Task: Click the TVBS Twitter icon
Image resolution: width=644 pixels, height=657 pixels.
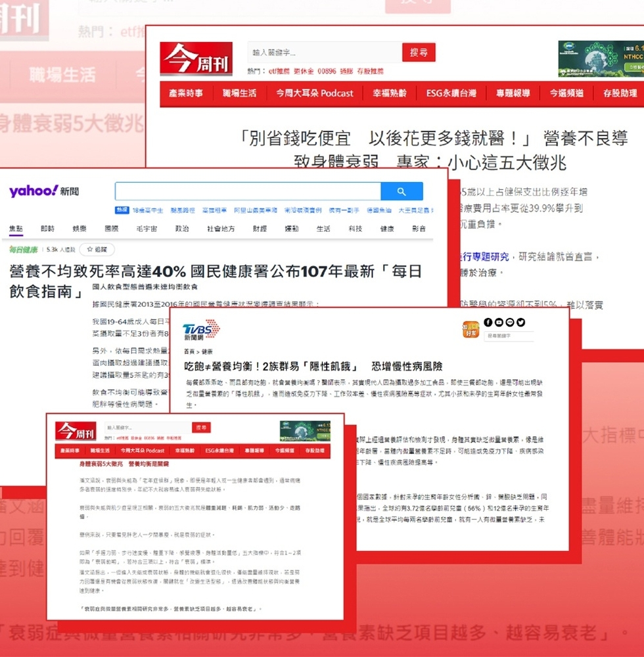Action: (520, 322)
